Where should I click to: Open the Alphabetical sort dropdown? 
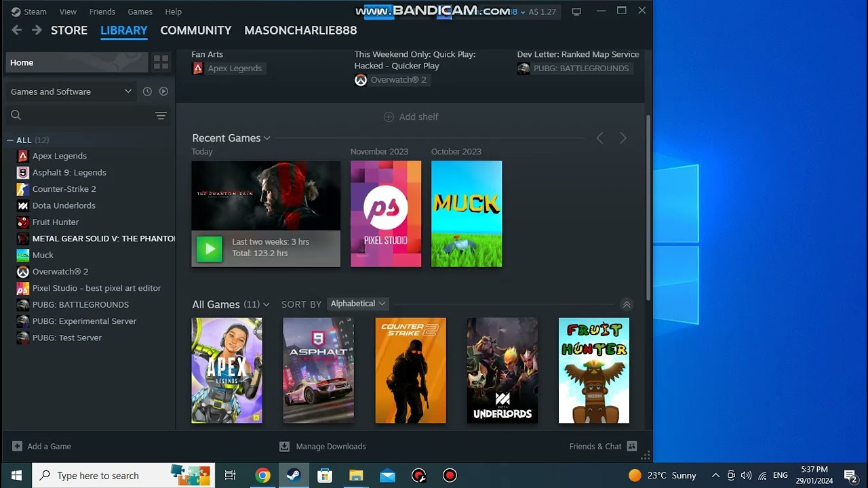pos(357,304)
